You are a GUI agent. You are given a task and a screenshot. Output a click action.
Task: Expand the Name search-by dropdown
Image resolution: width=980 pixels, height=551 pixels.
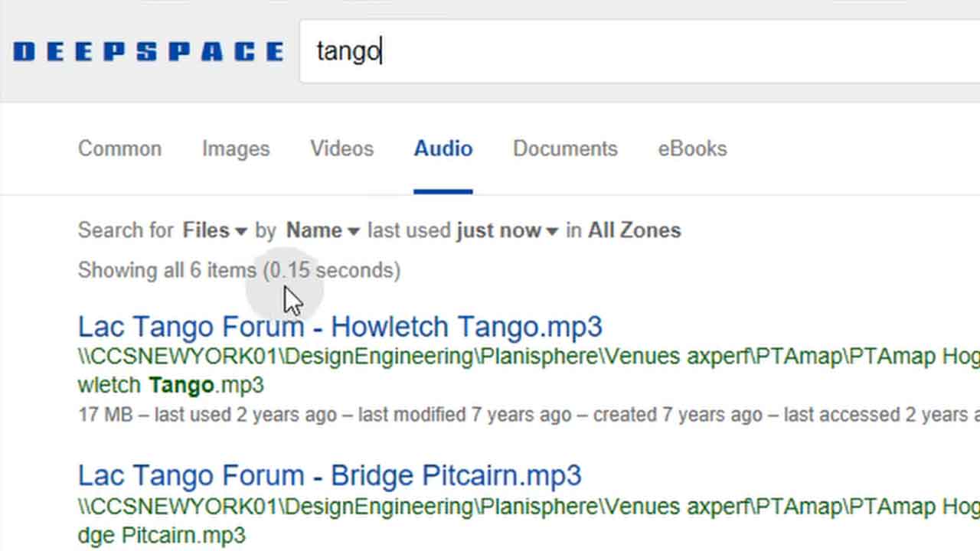[x=322, y=230]
